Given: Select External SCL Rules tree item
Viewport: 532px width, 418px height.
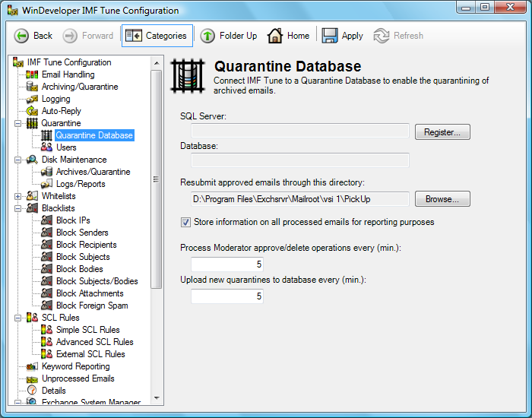Looking at the screenshot, I should pyautogui.click(x=90, y=354).
